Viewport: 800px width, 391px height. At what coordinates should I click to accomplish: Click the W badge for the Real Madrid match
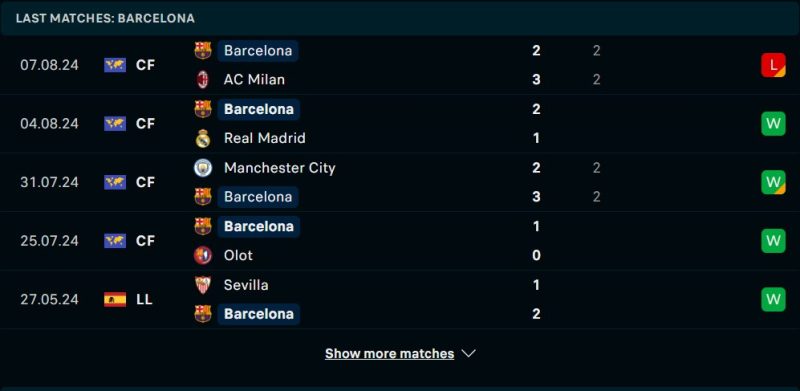[x=773, y=124]
